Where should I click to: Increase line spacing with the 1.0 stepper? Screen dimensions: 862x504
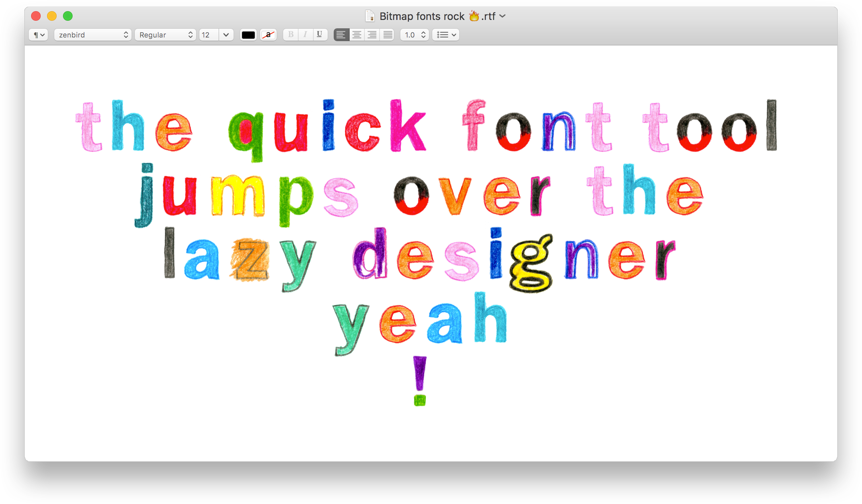[423, 33]
